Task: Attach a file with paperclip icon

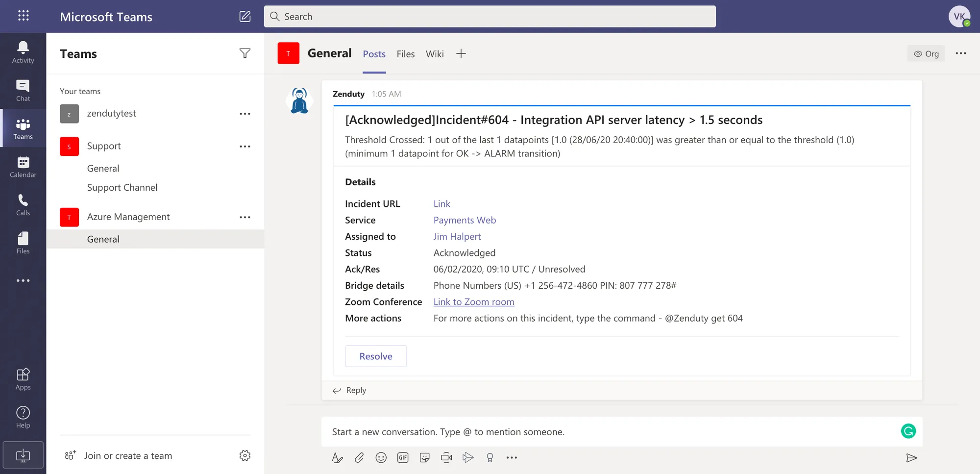Action: [x=359, y=457]
